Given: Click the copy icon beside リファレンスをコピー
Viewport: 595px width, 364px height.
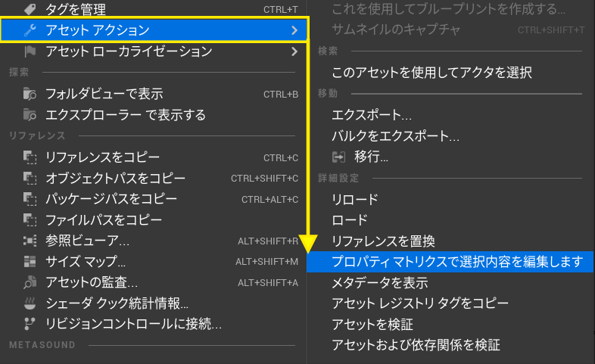Looking at the screenshot, I should click(x=30, y=157).
